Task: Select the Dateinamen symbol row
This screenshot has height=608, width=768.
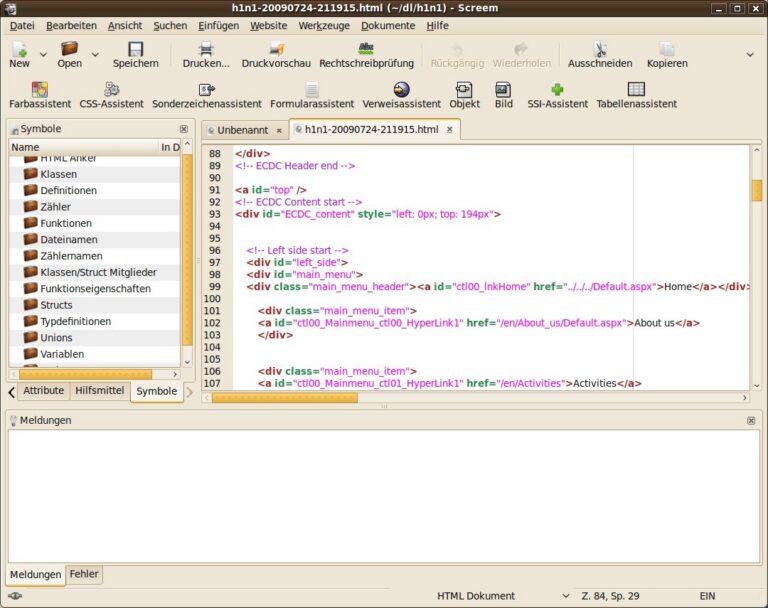Action: click(95, 240)
